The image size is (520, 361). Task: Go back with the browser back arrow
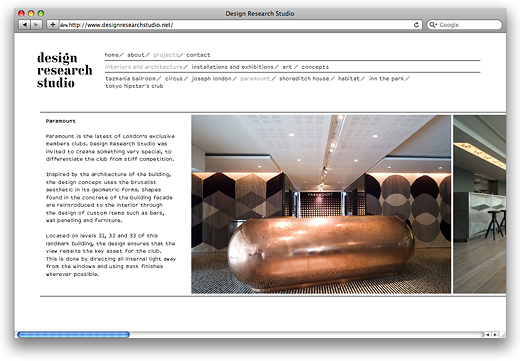coord(24,25)
